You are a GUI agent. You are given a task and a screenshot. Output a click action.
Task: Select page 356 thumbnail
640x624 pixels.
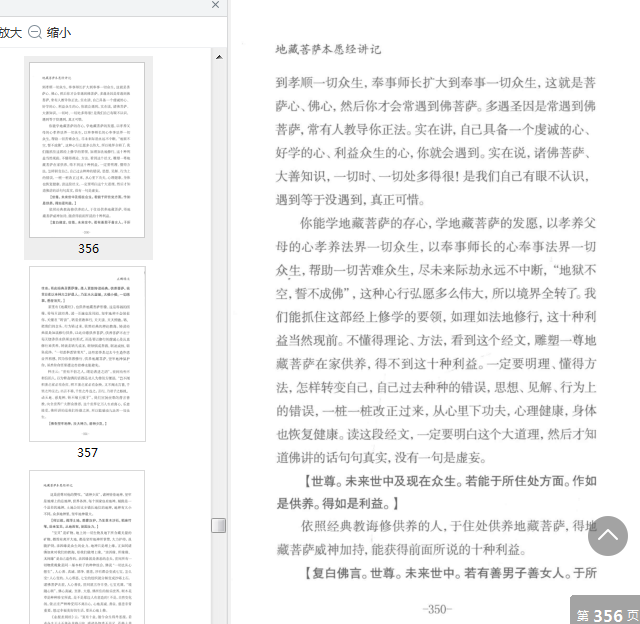(x=87, y=150)
